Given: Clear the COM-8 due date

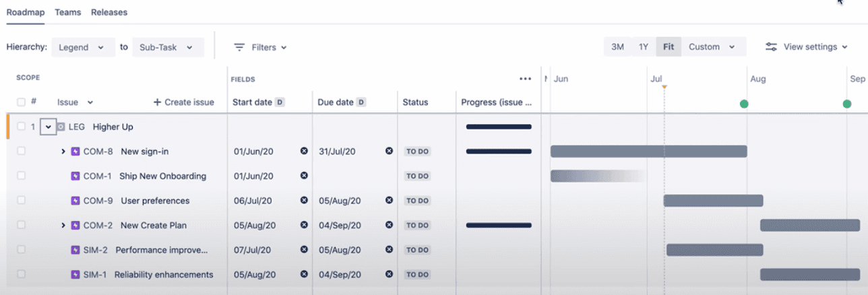Looking at the screenshot, I should pos(389,151).
